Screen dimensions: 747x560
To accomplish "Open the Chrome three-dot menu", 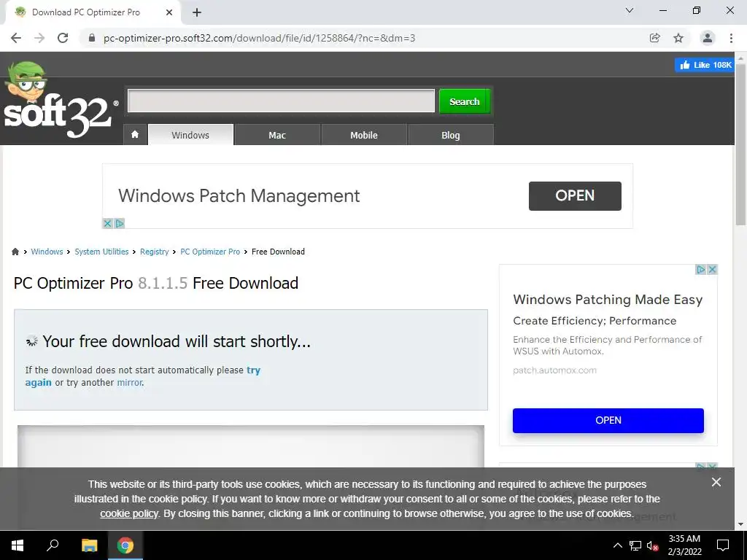I will [x=731, y=38].
